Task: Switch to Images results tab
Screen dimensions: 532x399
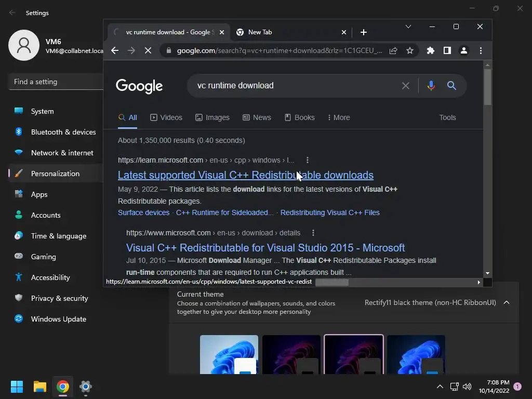Action: point(212,117)
